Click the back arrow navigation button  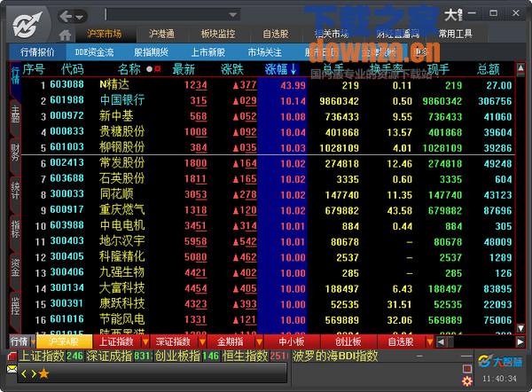[66, 16]
